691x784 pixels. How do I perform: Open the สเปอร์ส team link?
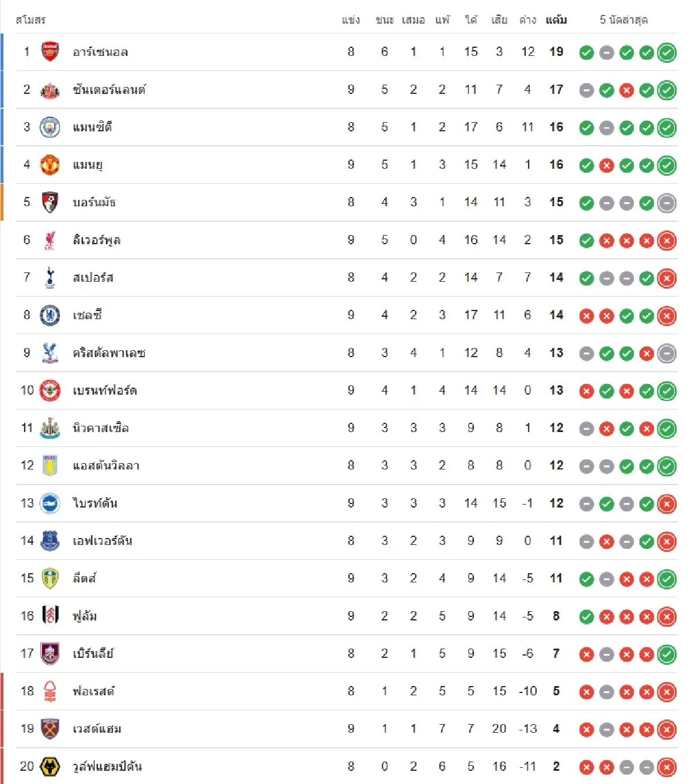[93, 278]
